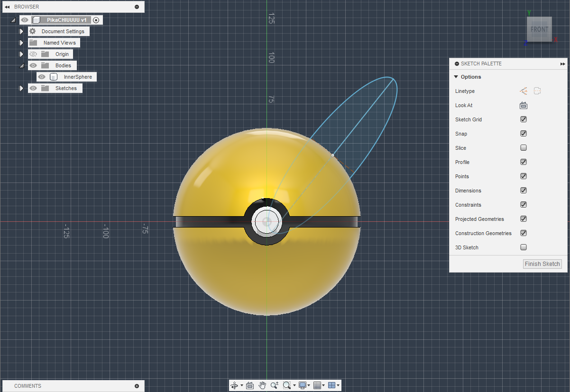Hide the Bodies folder
This screenshot has width=570, height=392.
pyautogui.click(x=33, y=65)
